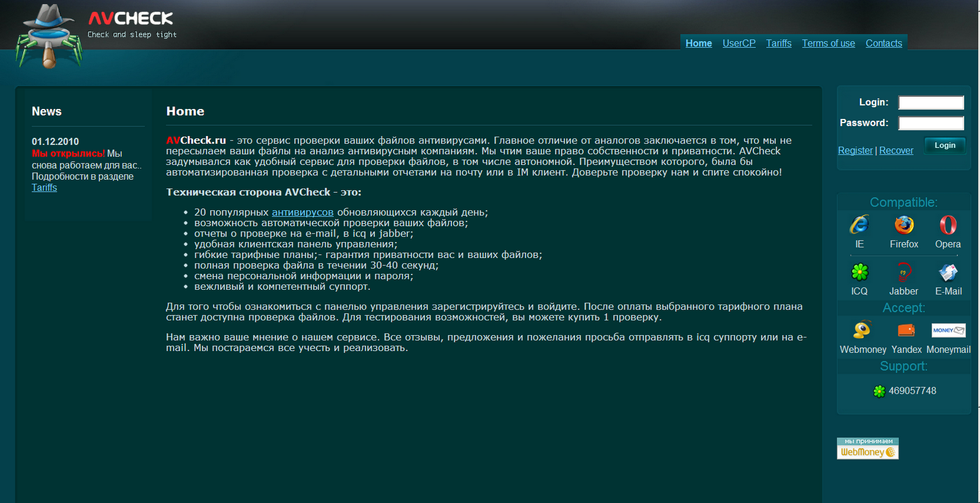Follow the Register link

(855, 151)
